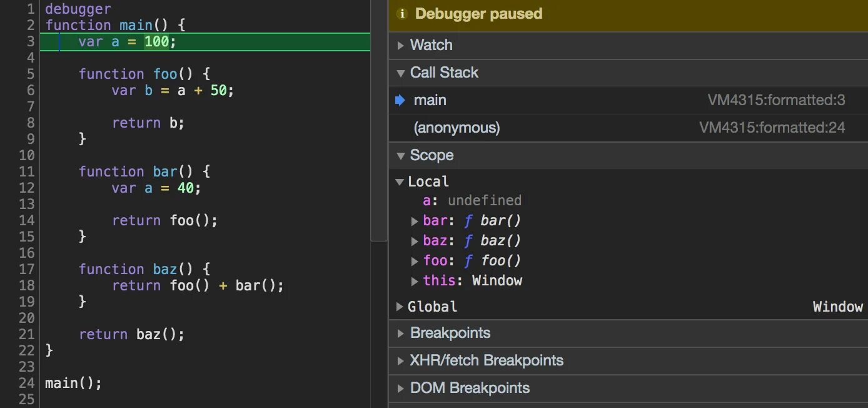Expand the Watch section

tap(401, 45)
